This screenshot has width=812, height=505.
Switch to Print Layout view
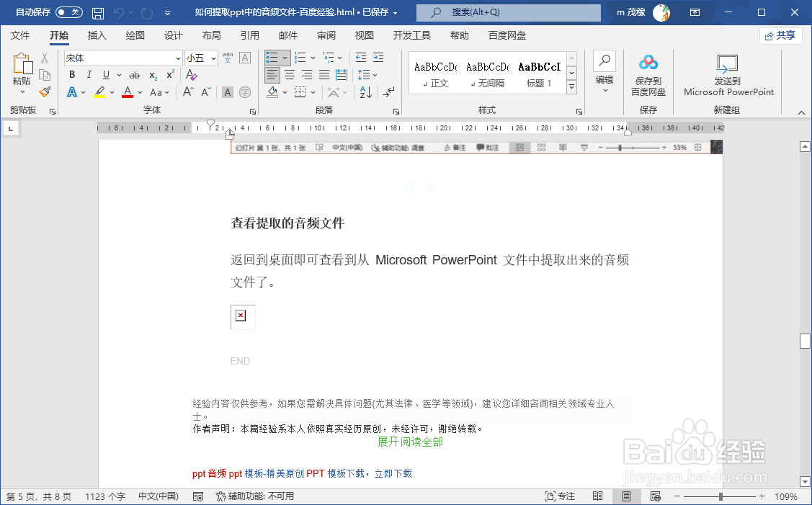(626, 496)
